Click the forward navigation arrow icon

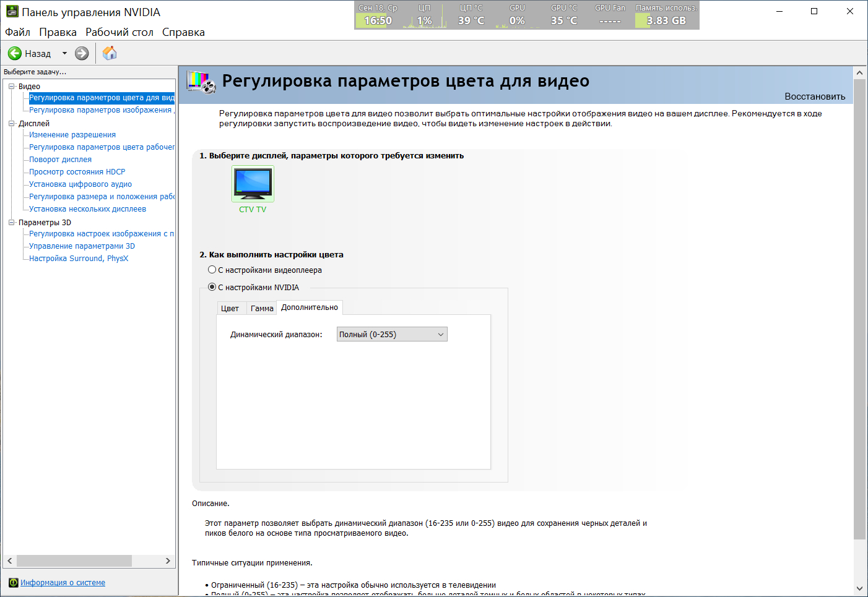(x=82, y=54)
